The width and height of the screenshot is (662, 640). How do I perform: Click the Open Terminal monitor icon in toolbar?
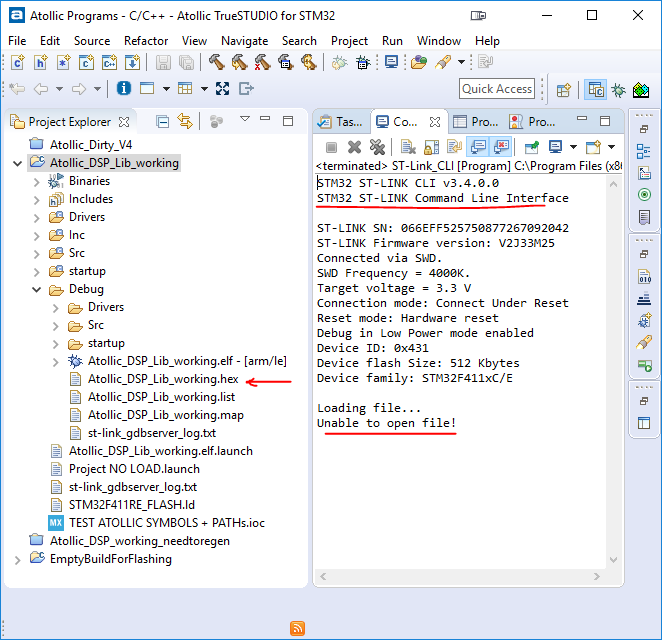(x=391, y=62)
